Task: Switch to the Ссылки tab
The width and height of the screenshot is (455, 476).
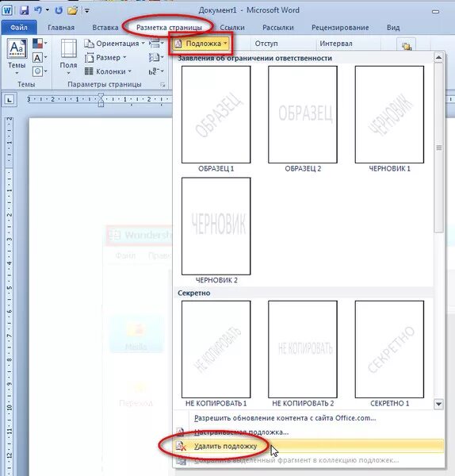Action: [232, 28]
